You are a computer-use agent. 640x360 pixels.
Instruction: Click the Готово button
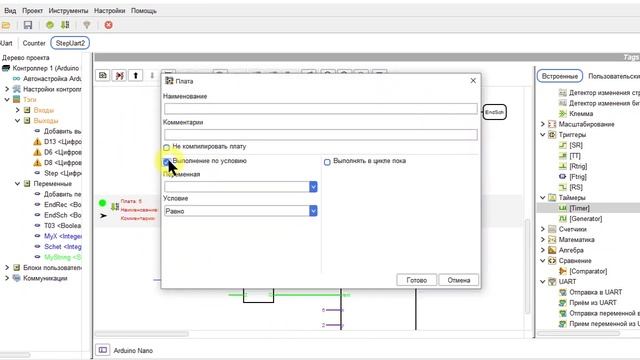(416, 280)
